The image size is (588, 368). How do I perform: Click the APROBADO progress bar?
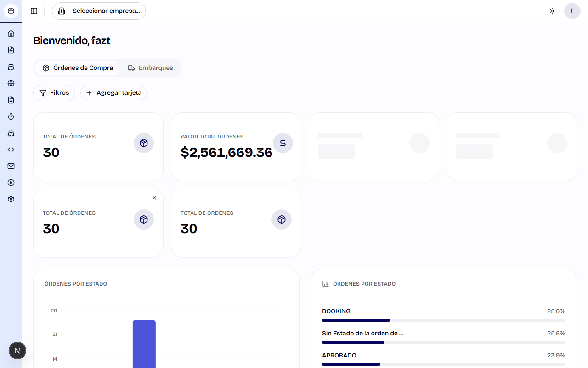(x=444, y=364)
